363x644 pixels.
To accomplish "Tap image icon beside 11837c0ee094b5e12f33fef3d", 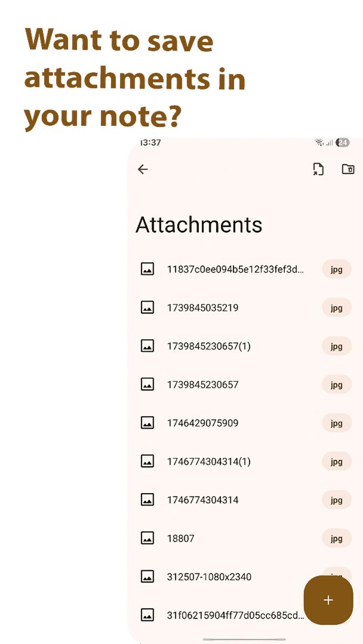I will click(147, 269).
